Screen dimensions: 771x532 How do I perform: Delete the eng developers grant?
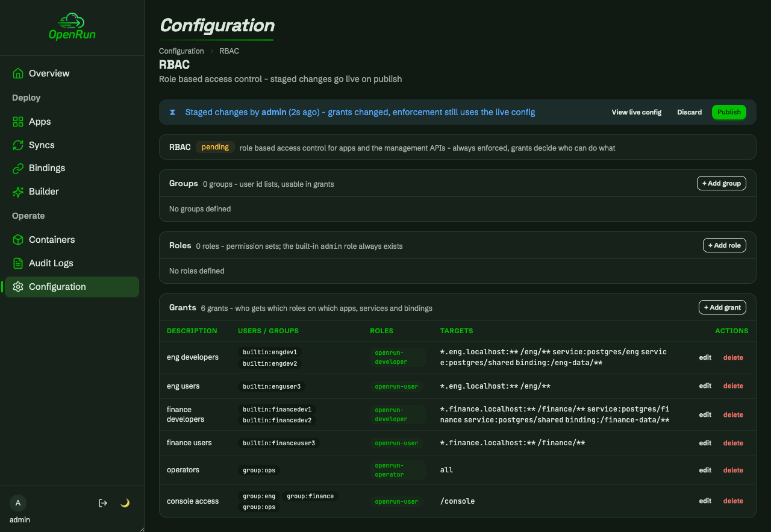click(733, 357)
